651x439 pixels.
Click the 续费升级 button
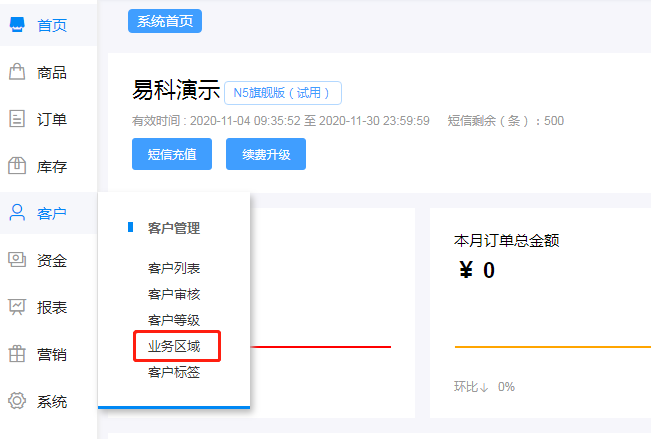(266, 154)
